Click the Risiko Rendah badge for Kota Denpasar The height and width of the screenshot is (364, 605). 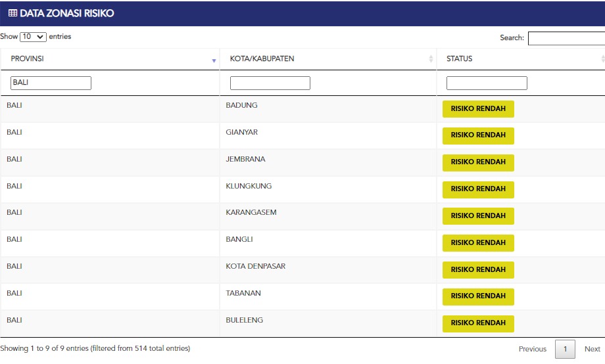tap(478, 269)
